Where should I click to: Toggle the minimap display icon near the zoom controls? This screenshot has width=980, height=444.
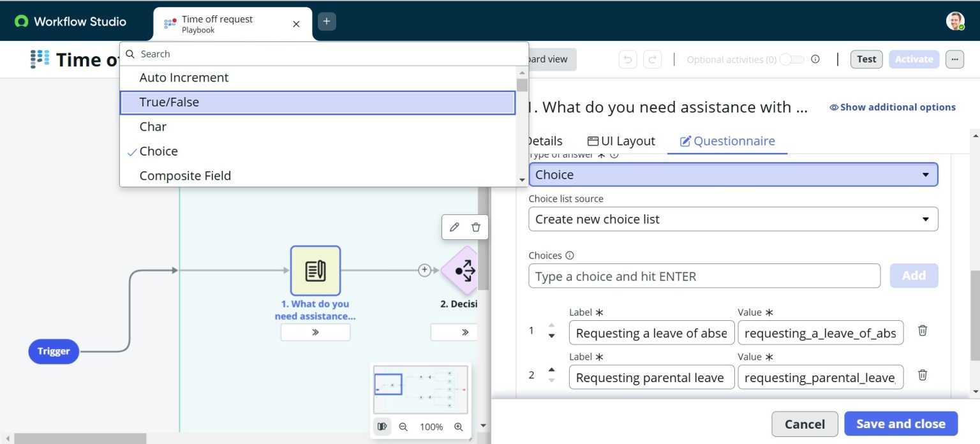click(x=382, y=427)
